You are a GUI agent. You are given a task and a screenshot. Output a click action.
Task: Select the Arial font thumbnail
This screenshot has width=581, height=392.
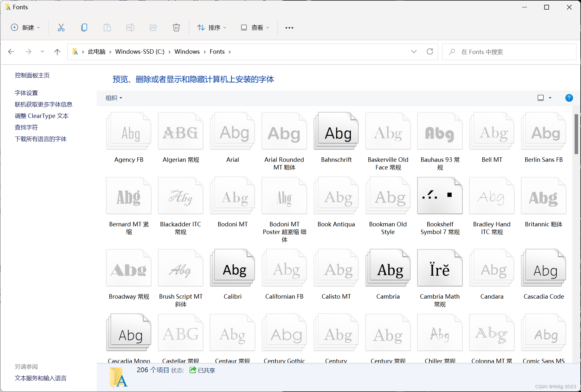pyautogui.click(x=232, y=131)
